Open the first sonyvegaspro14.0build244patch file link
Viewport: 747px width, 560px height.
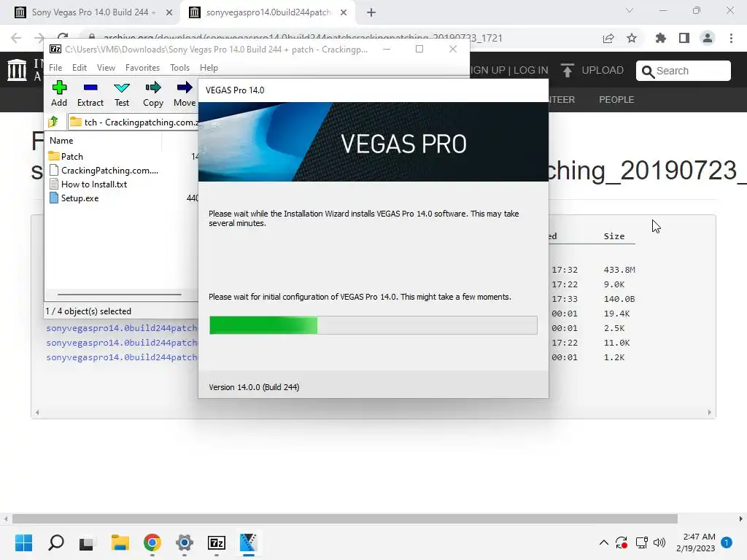(122, 328)
